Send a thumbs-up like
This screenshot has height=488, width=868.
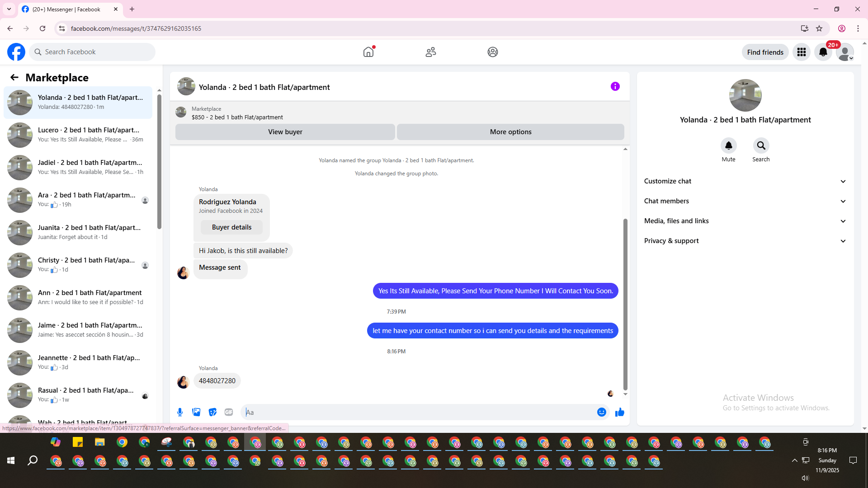pos(619,412)
